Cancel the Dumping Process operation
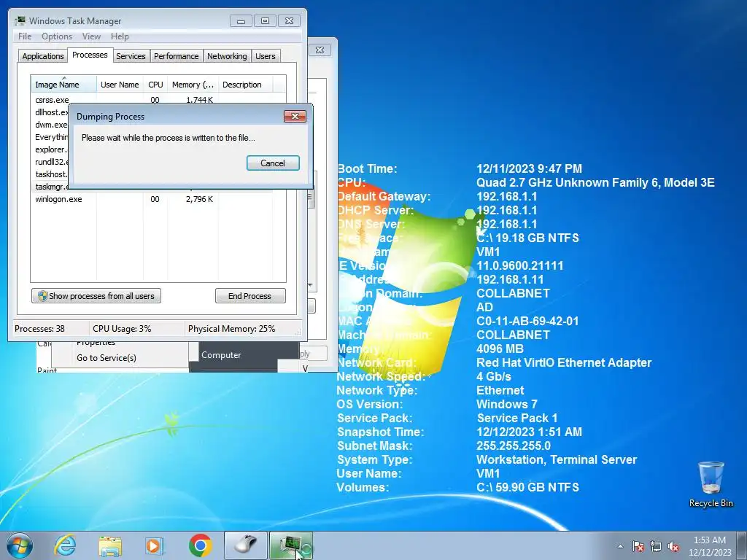 (x=273, y=163)
